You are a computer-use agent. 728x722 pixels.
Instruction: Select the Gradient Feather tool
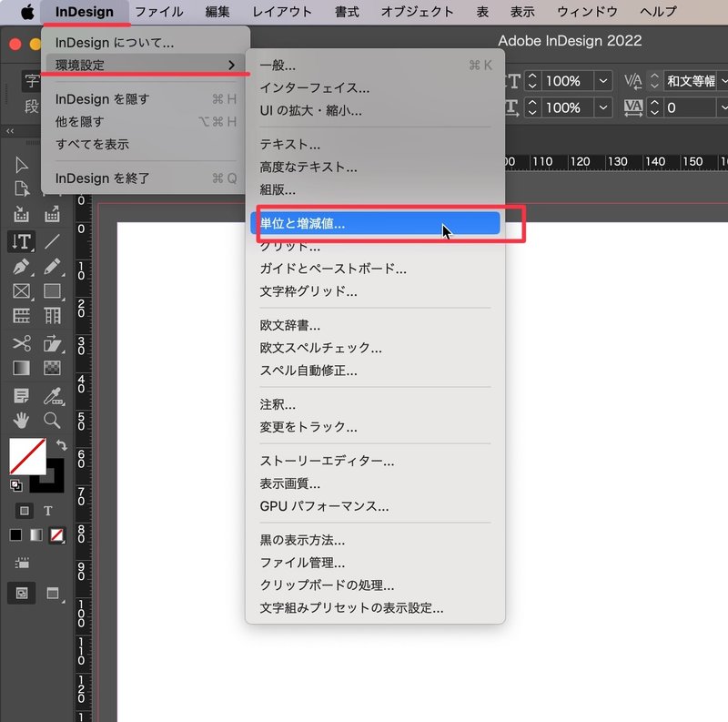(52, 368)
